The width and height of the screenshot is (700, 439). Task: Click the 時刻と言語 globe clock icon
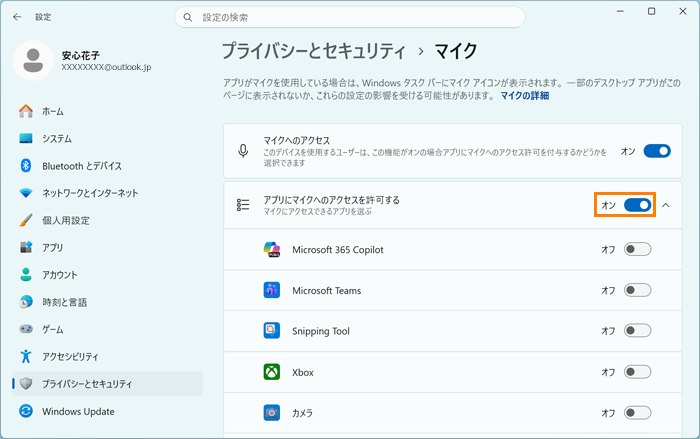(26, 302)
